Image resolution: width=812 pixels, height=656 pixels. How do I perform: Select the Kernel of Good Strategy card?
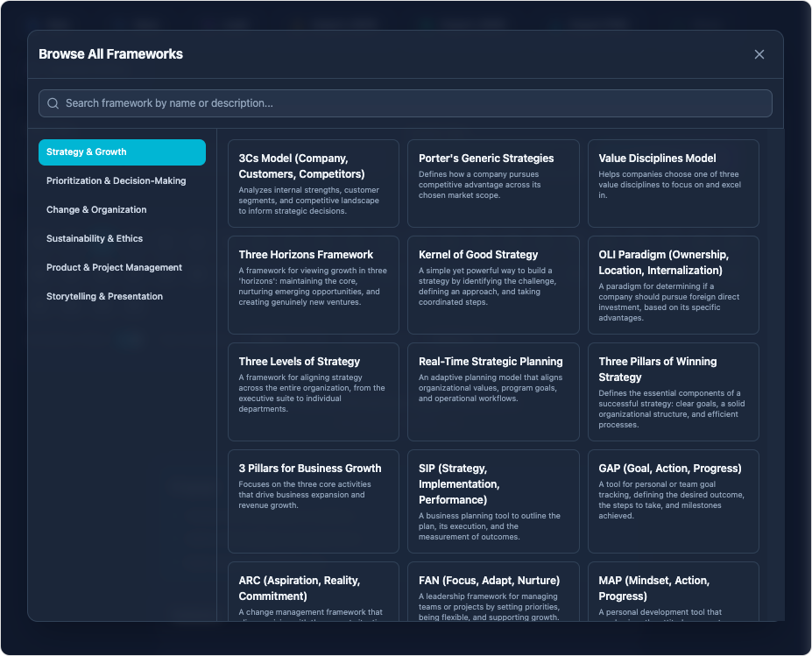[493, 285]
